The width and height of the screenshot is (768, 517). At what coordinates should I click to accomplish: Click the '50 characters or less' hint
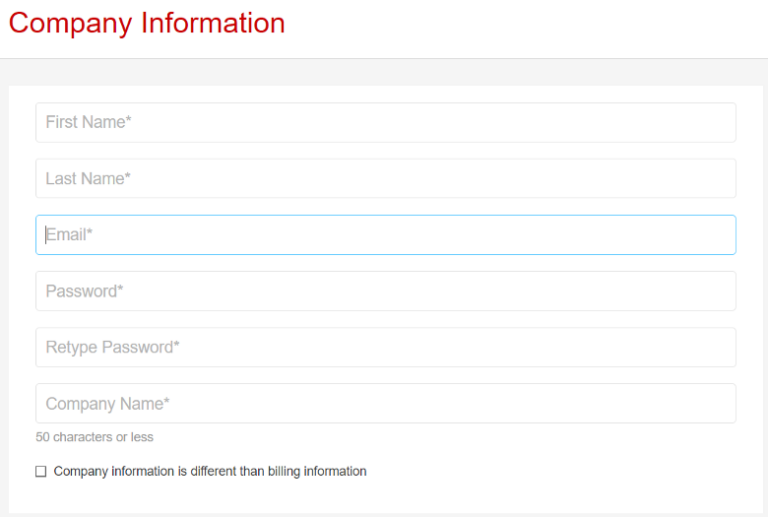coord(95,437)
